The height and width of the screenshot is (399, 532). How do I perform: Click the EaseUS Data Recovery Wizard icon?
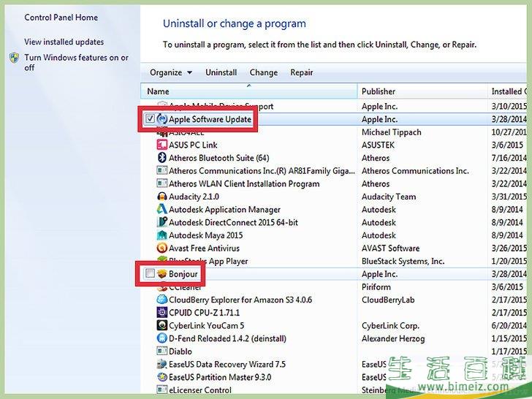(161, 364)
